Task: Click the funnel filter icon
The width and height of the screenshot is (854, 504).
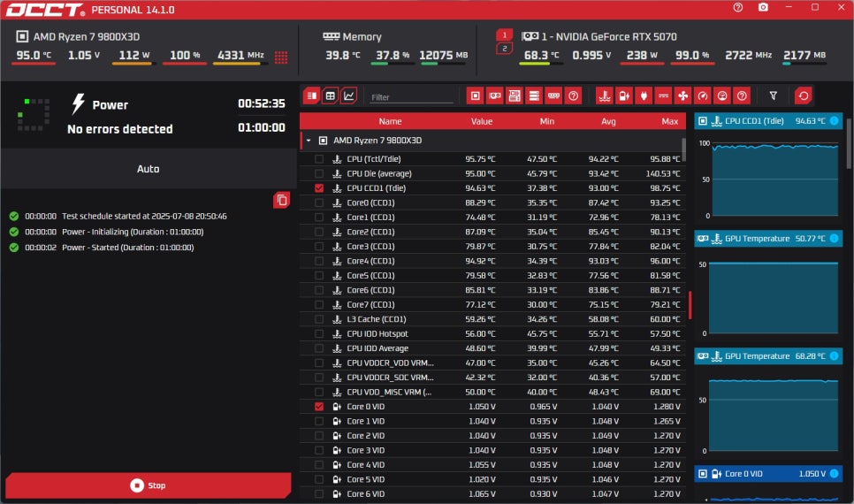Action: [x=773, y=95]
